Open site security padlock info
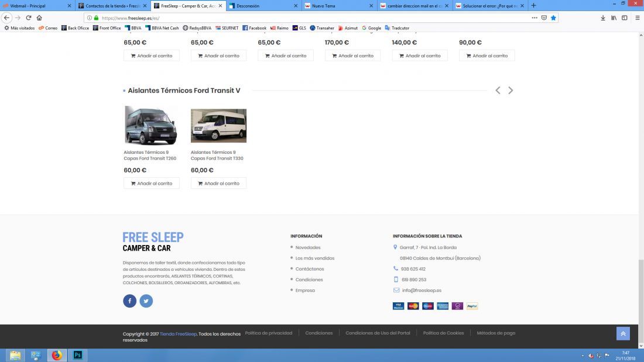 click(96, 18)
